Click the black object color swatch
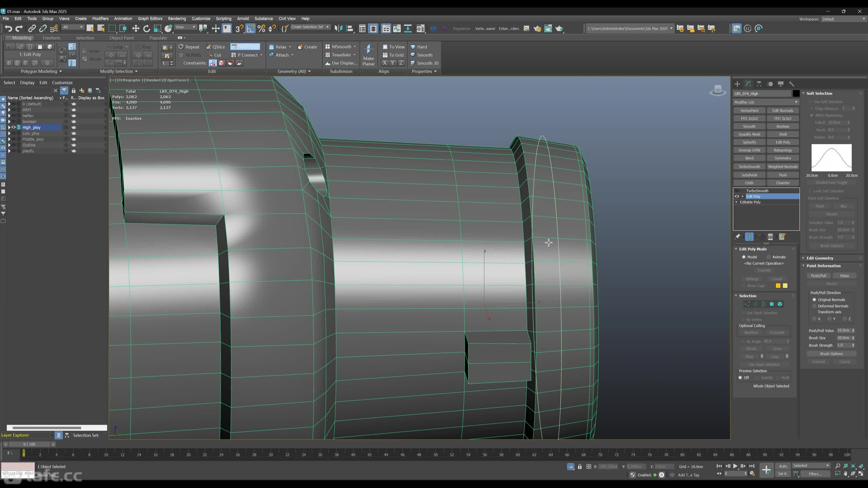This screenshot has width=868, height=488. click(796, 94)
